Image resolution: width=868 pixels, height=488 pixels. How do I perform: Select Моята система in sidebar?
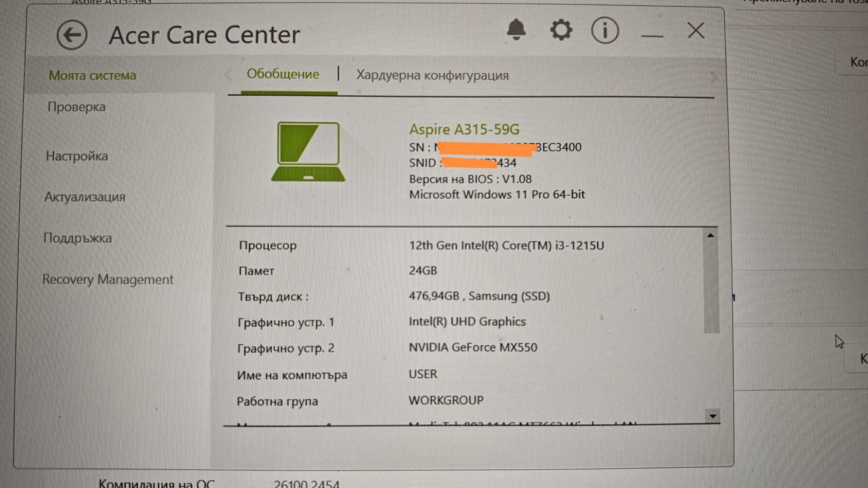click(92, 75)
